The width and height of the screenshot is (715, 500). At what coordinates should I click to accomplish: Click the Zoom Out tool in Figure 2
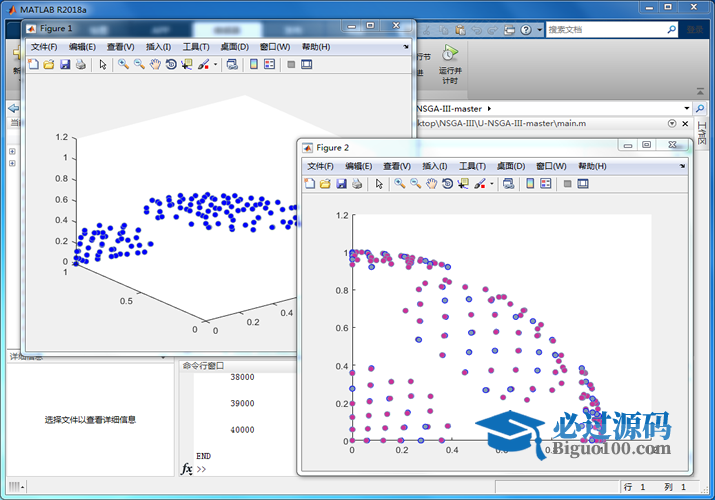(x=415, y=184)
